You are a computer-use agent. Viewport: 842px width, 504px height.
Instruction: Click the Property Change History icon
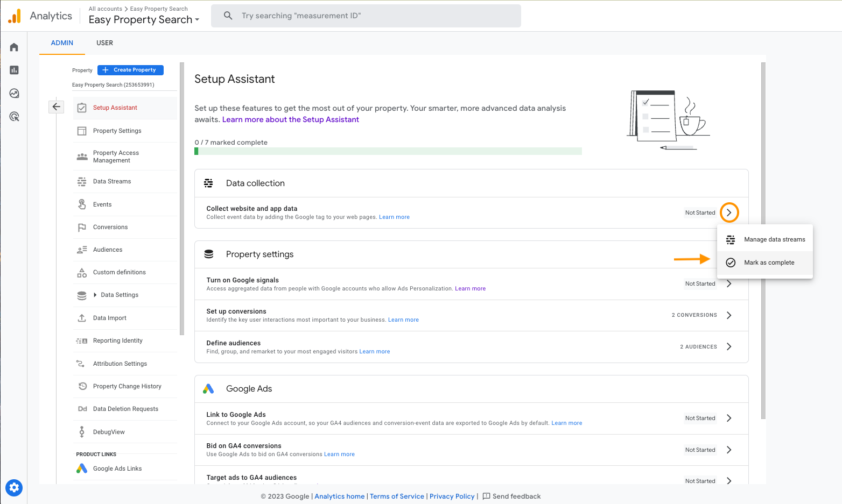(82, 386)
